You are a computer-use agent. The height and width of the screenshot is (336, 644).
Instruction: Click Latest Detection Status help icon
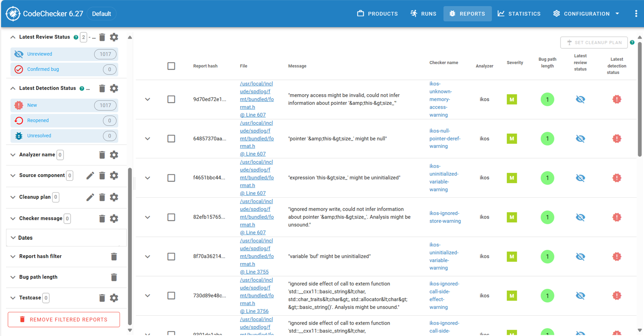click(82, 88)
